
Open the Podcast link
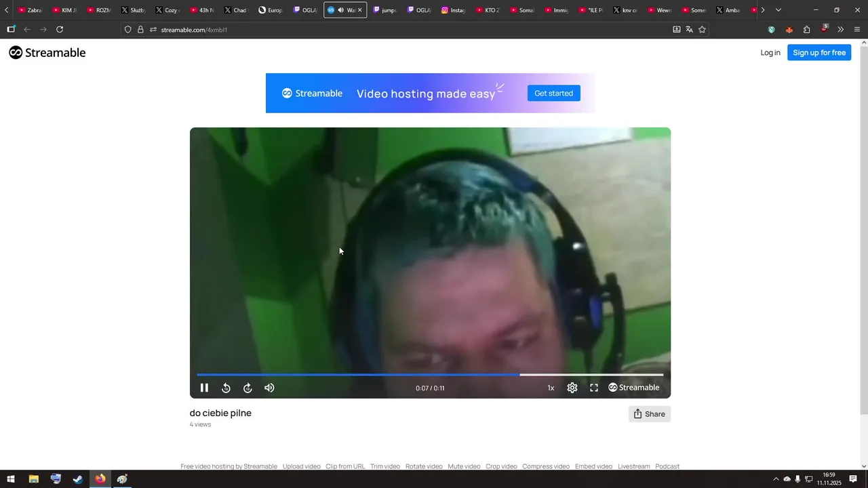pos(667,466)
